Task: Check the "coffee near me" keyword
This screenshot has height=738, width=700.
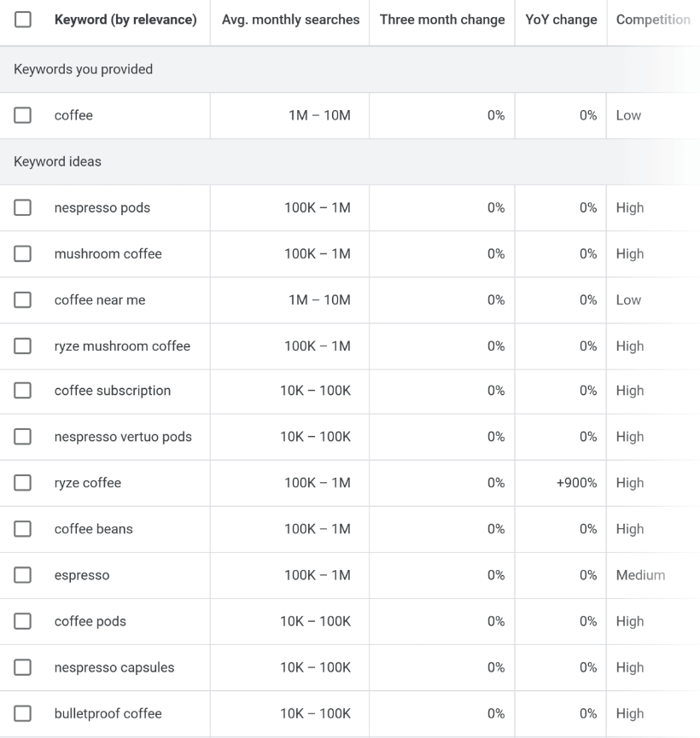Action: coord(22,299)
